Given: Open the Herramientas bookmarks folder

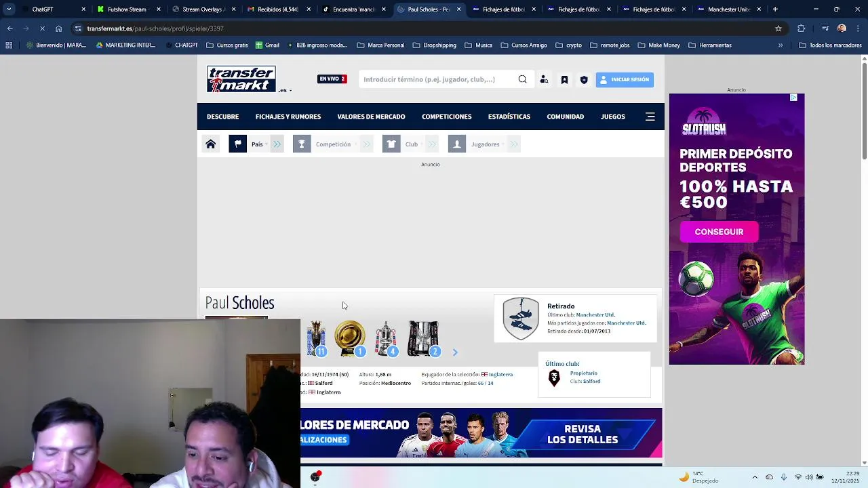Looking at the screenshot, I should tap(710, 45).
